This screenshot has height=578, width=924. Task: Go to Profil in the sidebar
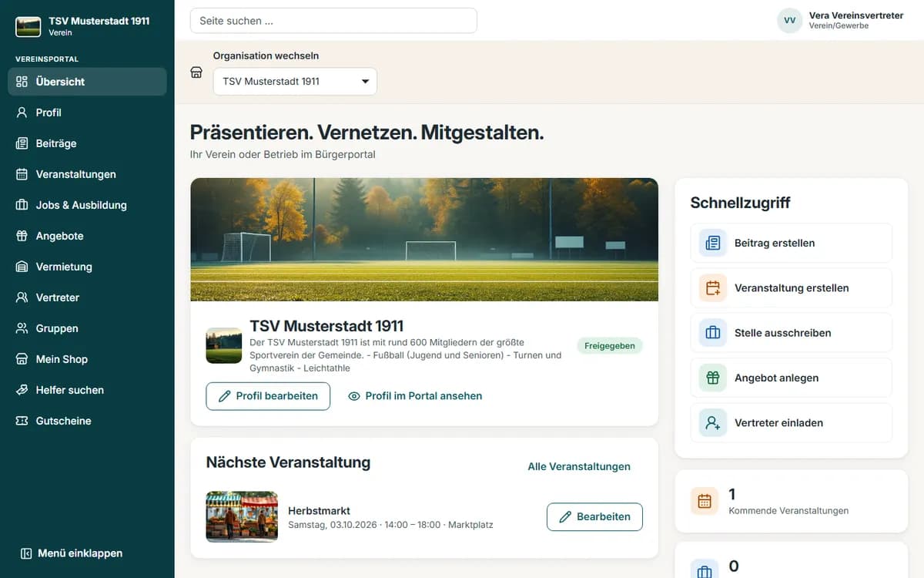tap(87, 113)
